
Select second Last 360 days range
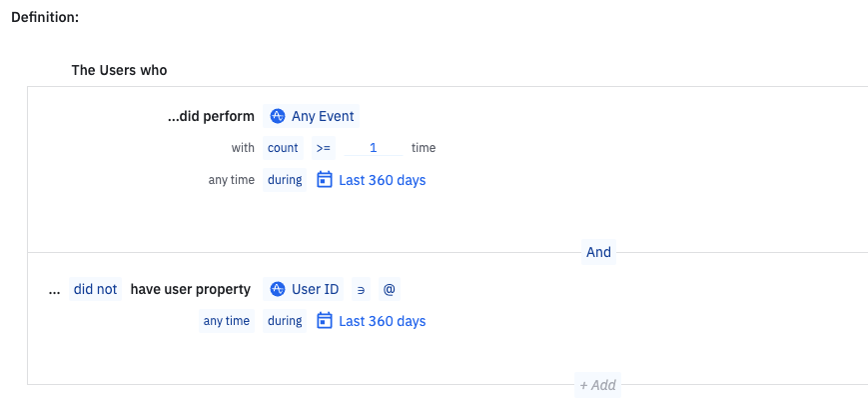[x=382, y=321]
